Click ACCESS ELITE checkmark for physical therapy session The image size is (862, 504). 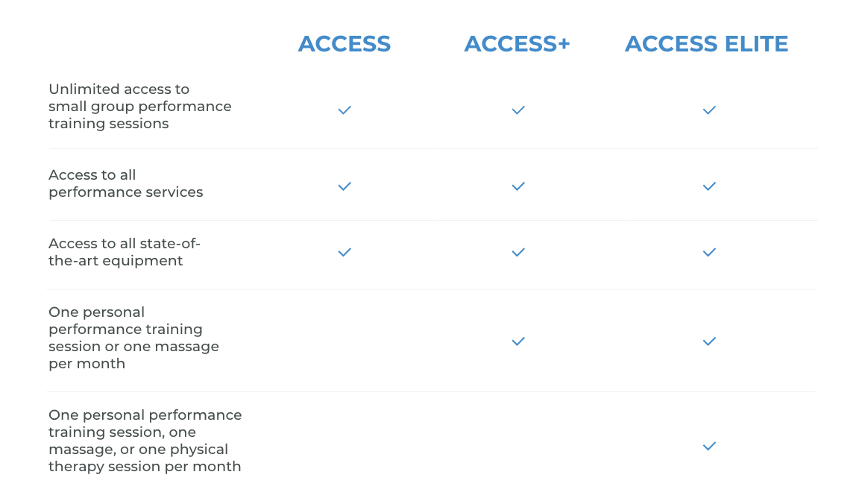(x=709, y=447)
